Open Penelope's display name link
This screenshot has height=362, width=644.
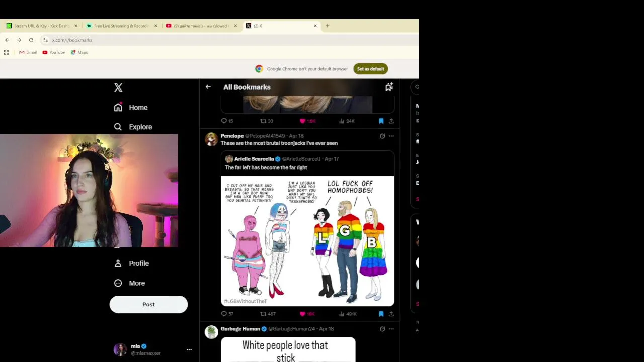click(x=232, y=136)
